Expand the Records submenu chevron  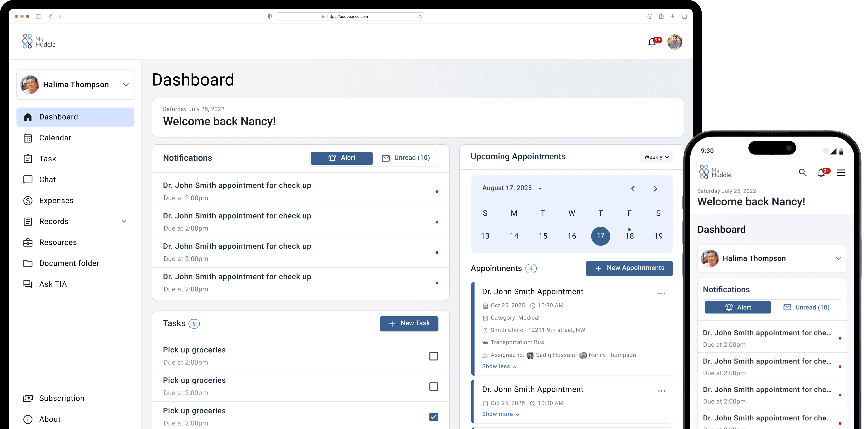pos(124,222)
